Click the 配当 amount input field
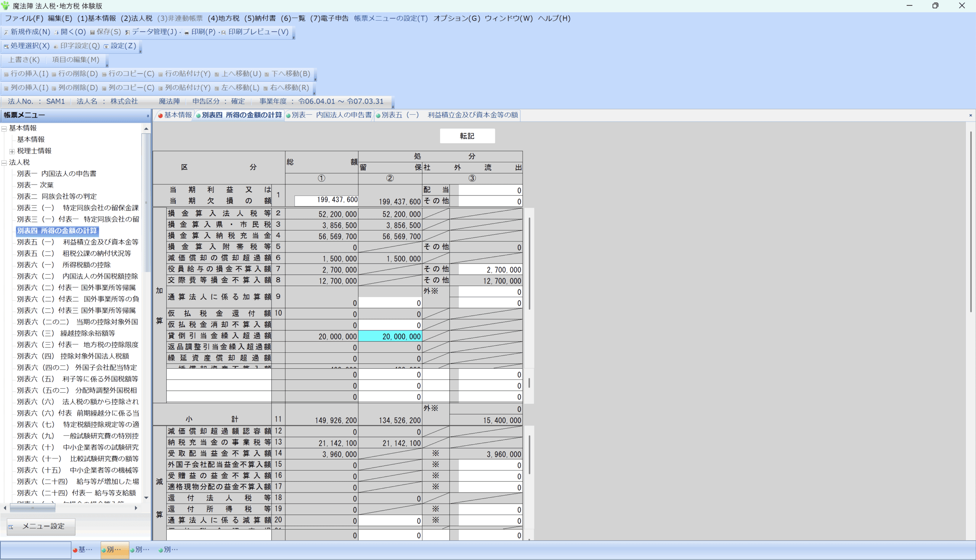 point(490,190)
